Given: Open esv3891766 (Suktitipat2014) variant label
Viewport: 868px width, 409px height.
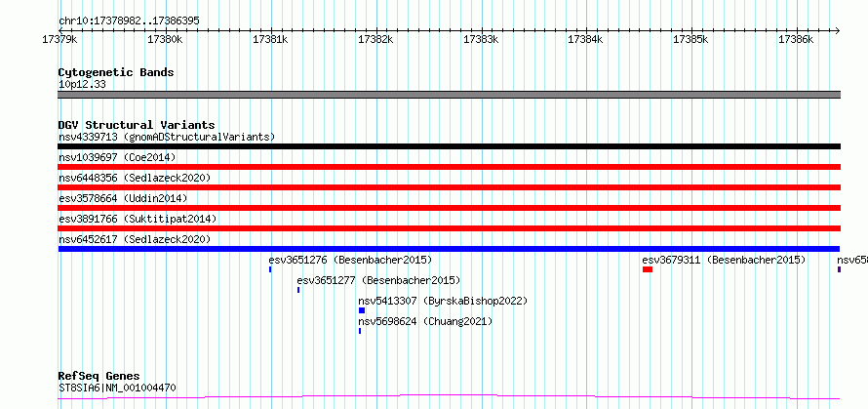Looking at the screenshot, I should (x=138, y=219).
